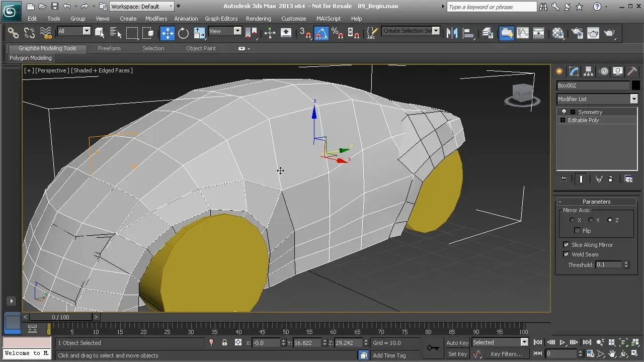The height and width of the screenshot is (362, 644).
Task: Open the Workspace Default dropdown
Action: click(171, 7)
